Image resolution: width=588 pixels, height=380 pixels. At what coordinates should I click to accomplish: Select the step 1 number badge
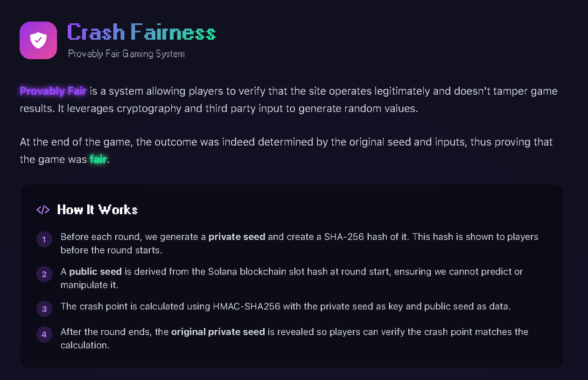(44, 240)
